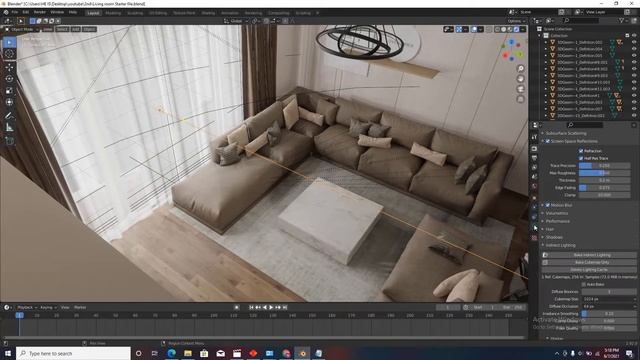
Task: Open the Cubemap Size dropdown
Action: pyautogui.click(x=608, y=299)
